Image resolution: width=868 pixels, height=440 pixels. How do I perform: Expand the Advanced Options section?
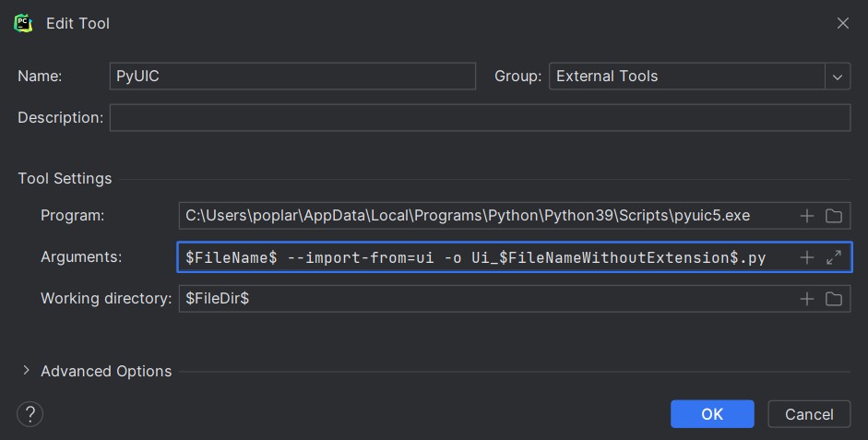click(26, 371)
